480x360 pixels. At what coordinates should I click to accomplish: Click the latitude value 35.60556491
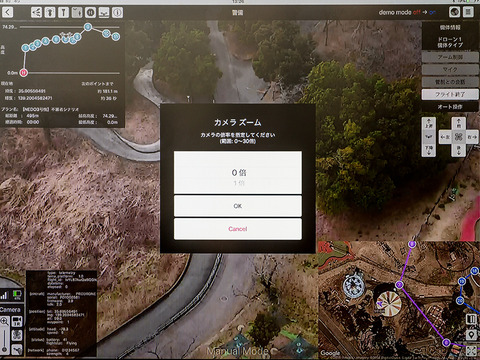32,91
